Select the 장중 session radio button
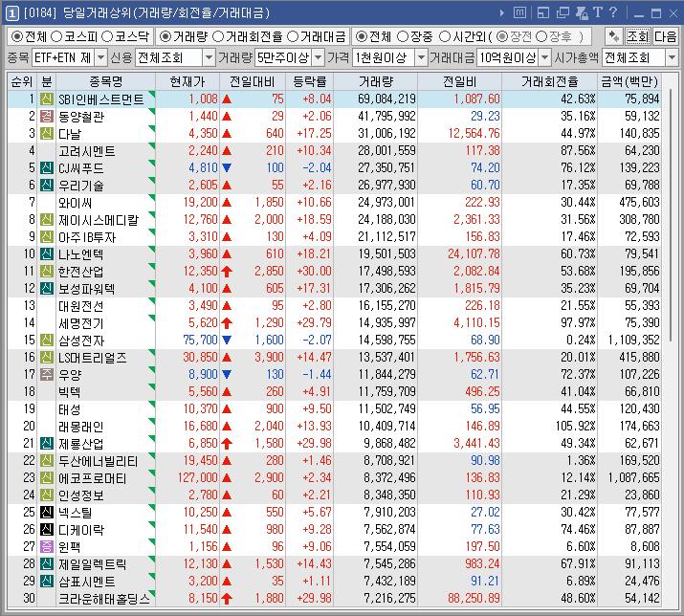The width and height of the screenshot is (684, 616). coord(403,36)
